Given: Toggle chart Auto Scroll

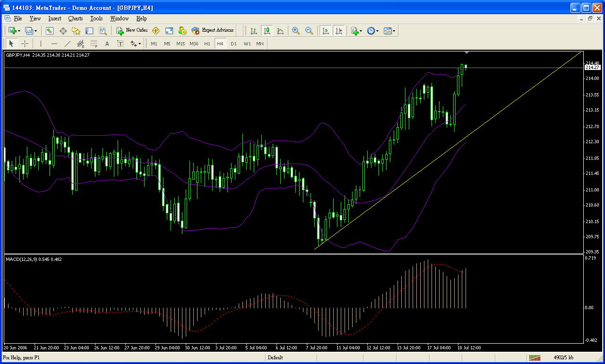Looking at the screenshot, I should click(x=325, y=31).
